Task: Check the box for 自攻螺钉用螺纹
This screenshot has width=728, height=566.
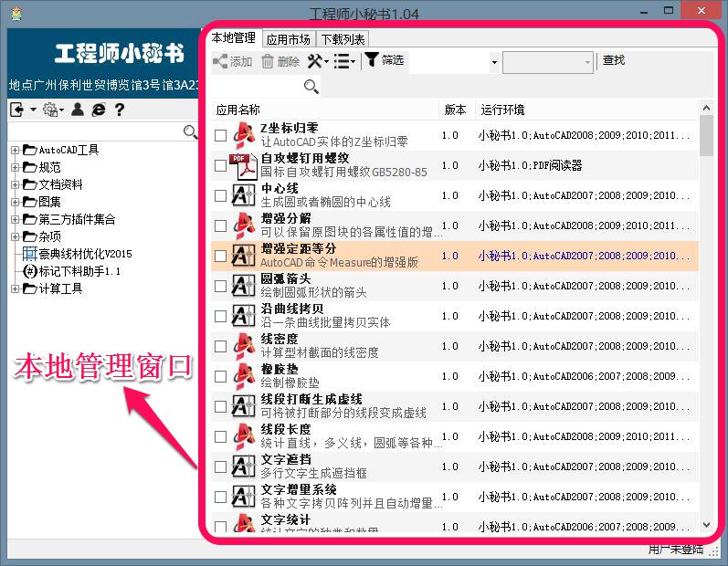Action: point(220,165)
